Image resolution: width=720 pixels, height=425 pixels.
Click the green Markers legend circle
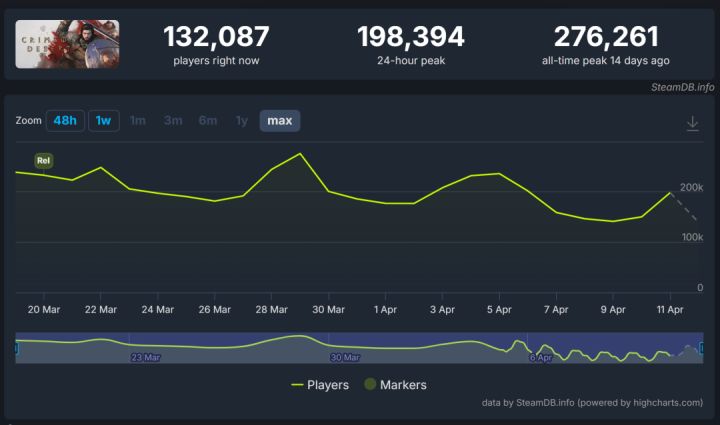click(x=370, y=384)
